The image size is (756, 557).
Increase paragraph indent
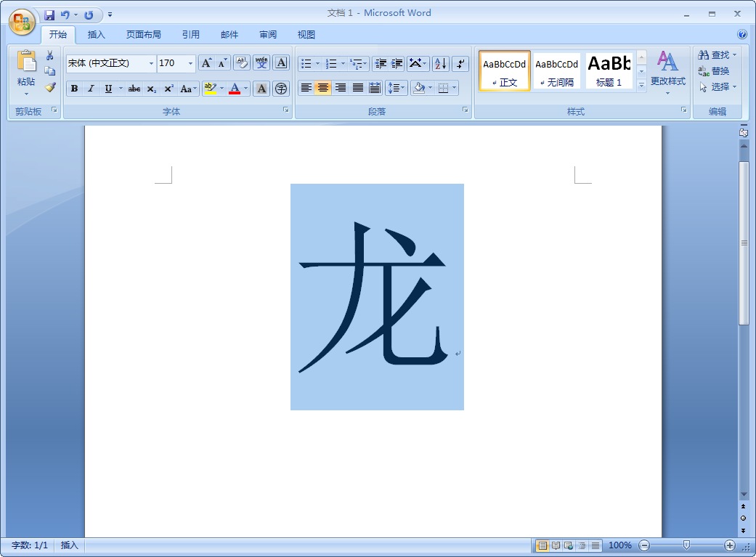tap(397, 64)
